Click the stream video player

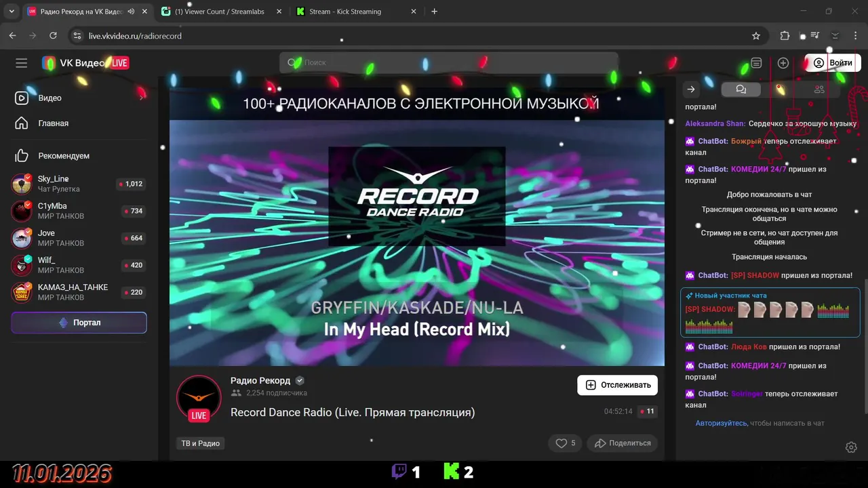(x=416, y=226)
